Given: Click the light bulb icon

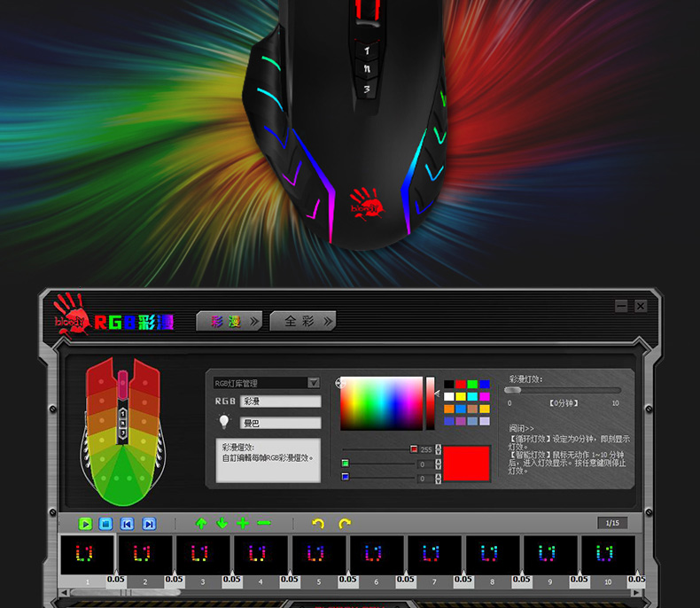Looking at the screenshot, I should (x=224, y=421).
